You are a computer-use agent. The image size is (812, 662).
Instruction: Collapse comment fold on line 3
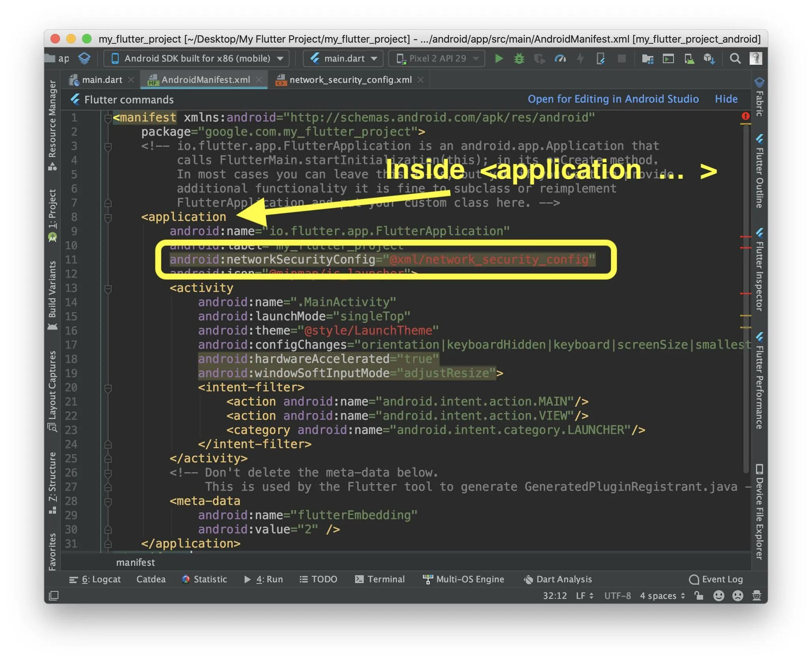coord(108,146)
